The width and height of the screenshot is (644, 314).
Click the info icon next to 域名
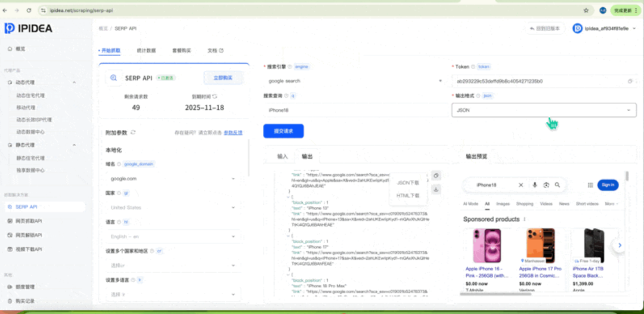click(119, 164)
